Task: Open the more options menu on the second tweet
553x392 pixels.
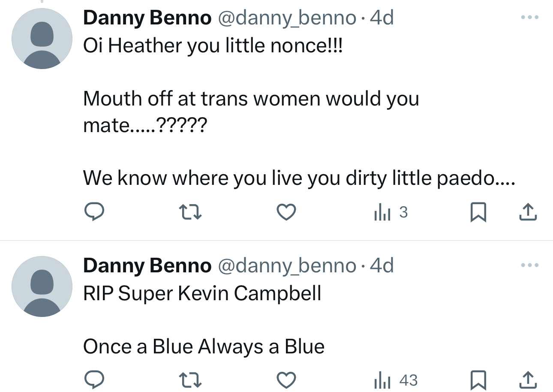Action: pos(529,265)
